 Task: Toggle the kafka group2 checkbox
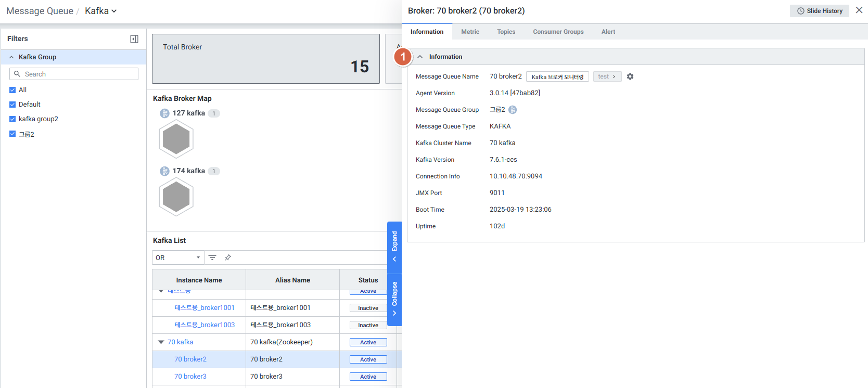12,119
